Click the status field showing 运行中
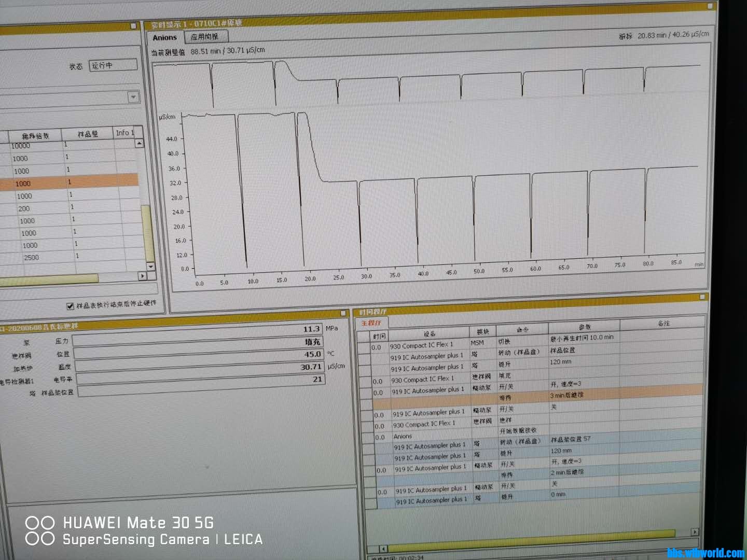 pos(113,65)
